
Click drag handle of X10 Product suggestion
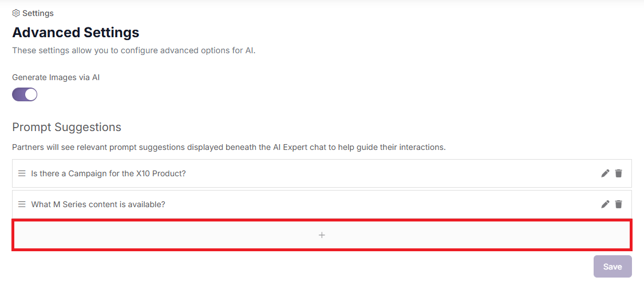22,173
